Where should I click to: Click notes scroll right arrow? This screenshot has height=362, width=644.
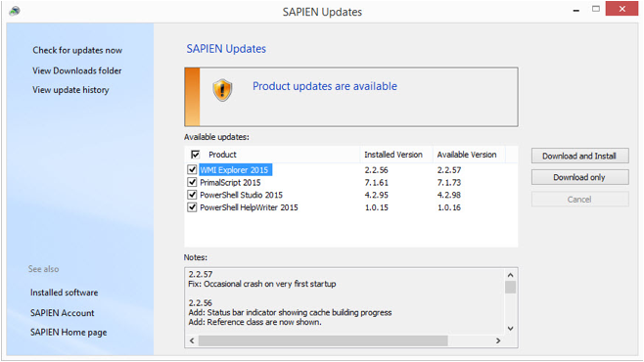[x=498, y=340]
